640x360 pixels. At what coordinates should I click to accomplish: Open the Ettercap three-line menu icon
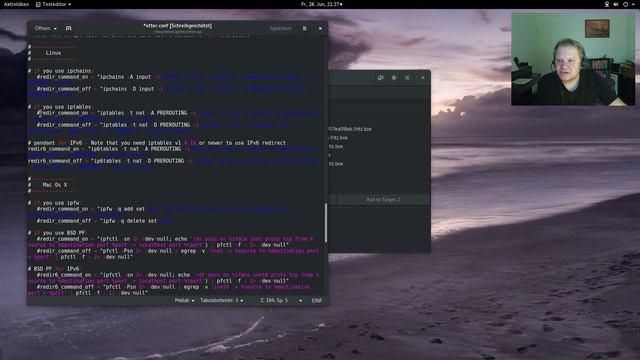point(407,78)
